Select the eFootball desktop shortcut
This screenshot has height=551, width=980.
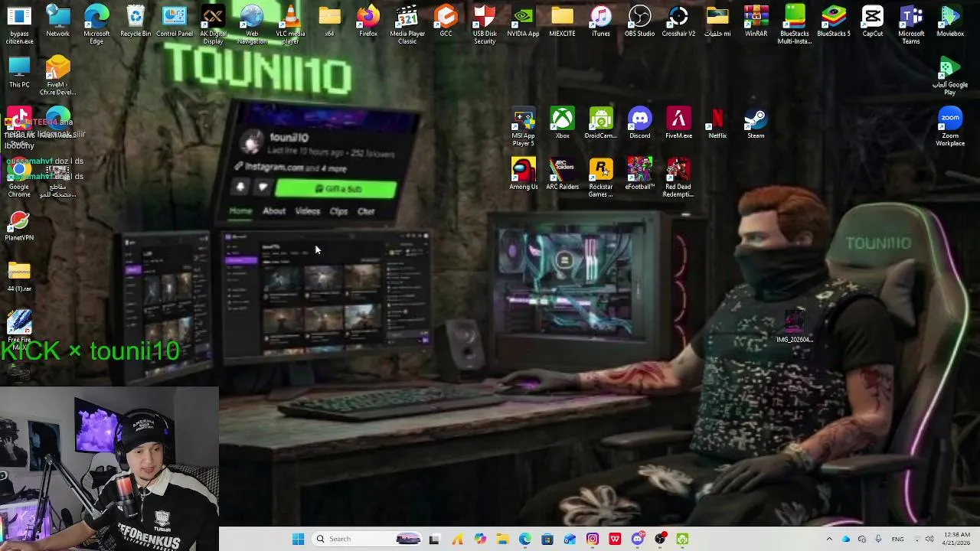point(639,174)
